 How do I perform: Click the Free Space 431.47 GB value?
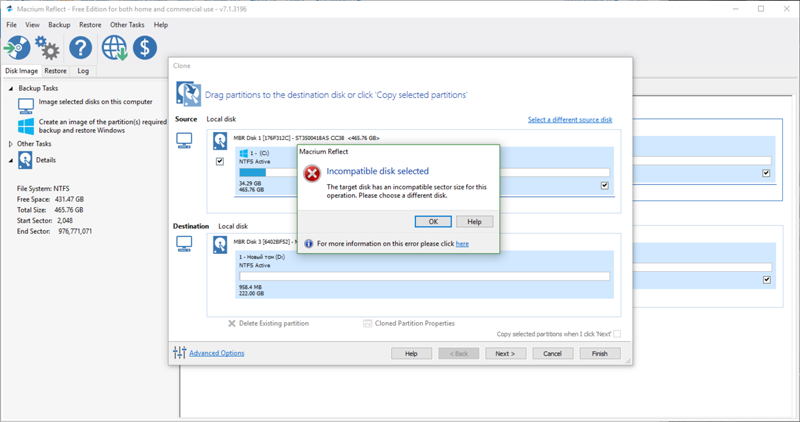pos(69,200)
